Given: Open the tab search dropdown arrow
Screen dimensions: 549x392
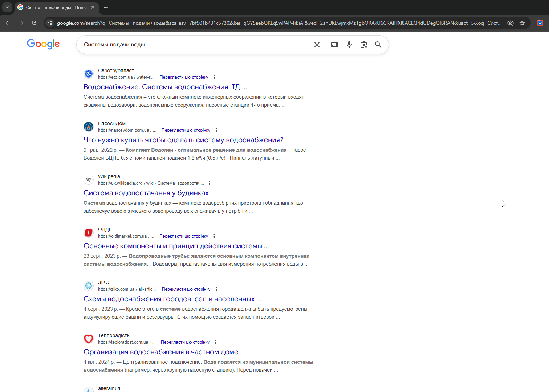Looking at the screenshot, I should 7,7.
